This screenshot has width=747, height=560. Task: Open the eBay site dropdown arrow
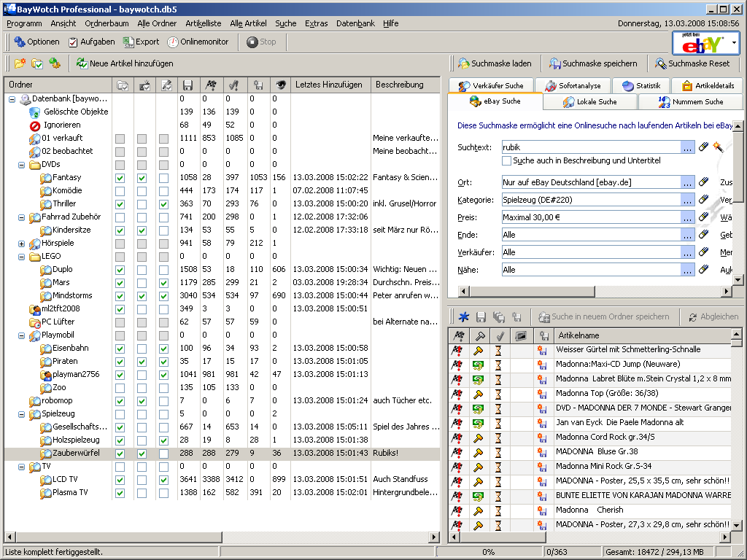tap(734, 43)
